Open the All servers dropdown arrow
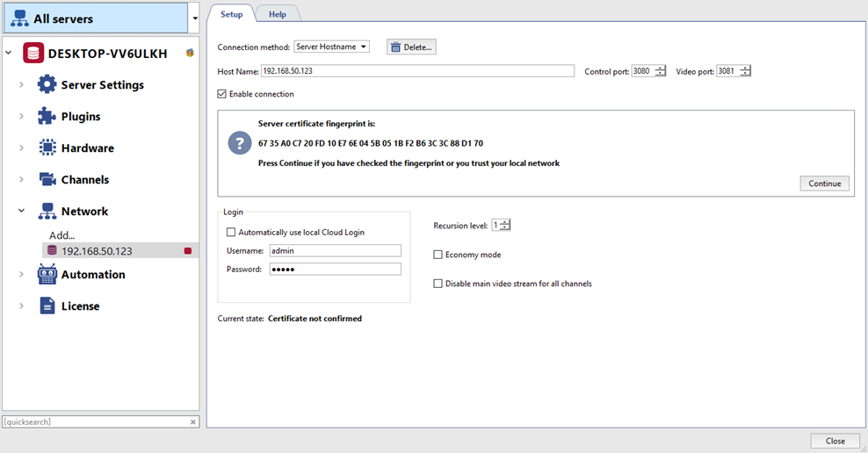Image resolution: width=868 pixels, height=453 pixels. pyautogui.click(x=194, y=18)
